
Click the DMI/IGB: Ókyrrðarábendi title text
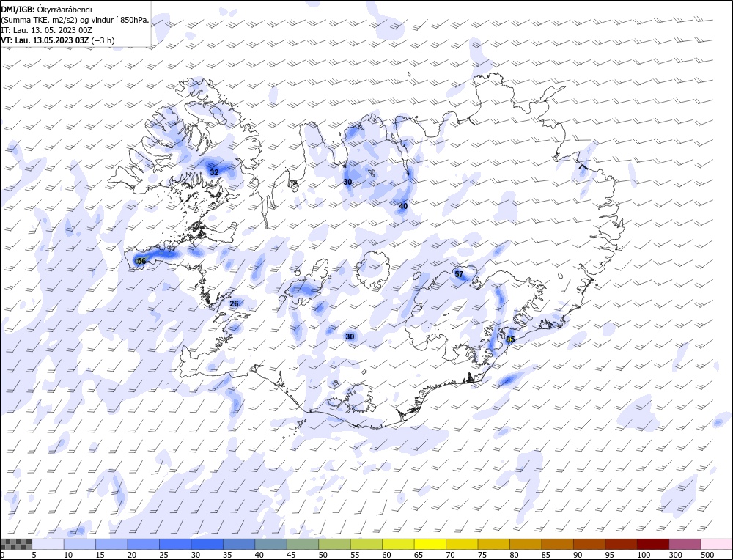pos(46,10)
